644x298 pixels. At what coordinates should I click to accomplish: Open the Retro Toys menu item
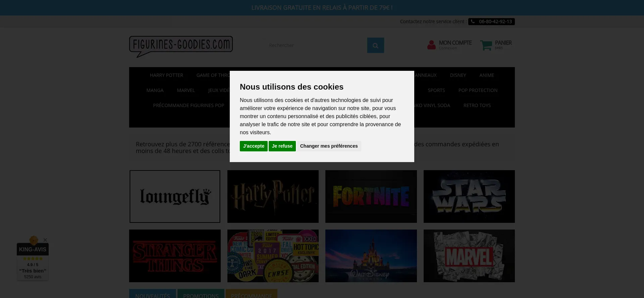click(x=477, y=105)
